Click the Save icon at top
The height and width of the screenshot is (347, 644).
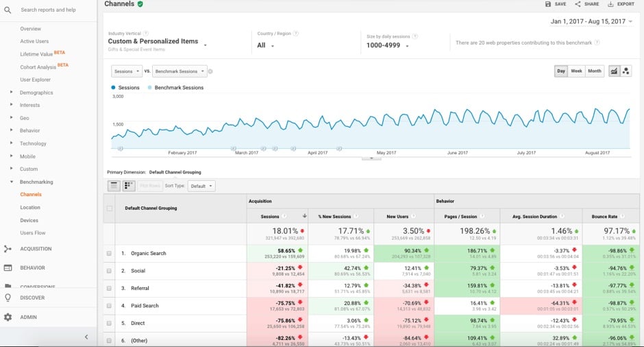548,3
